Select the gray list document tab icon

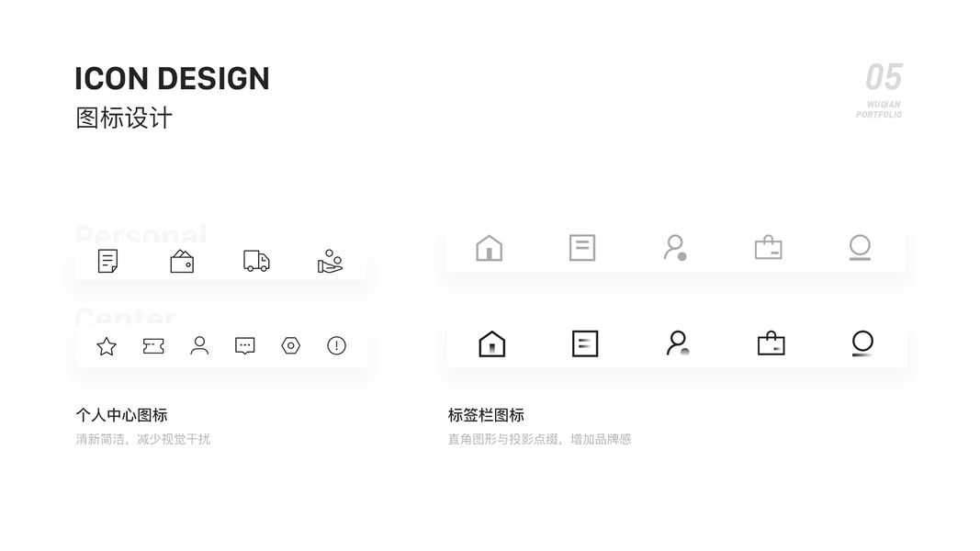click(582, 247)
